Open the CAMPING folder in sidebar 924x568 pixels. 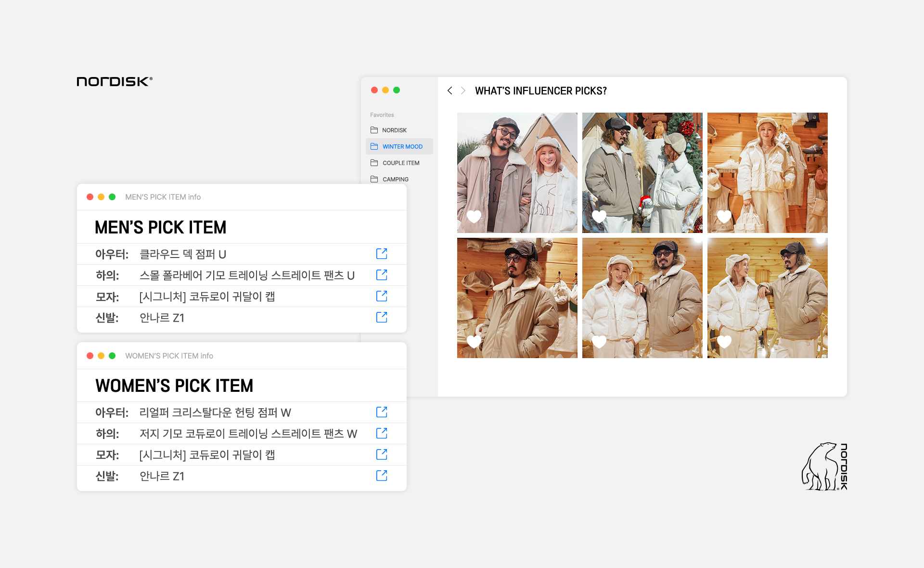[395, 179]
